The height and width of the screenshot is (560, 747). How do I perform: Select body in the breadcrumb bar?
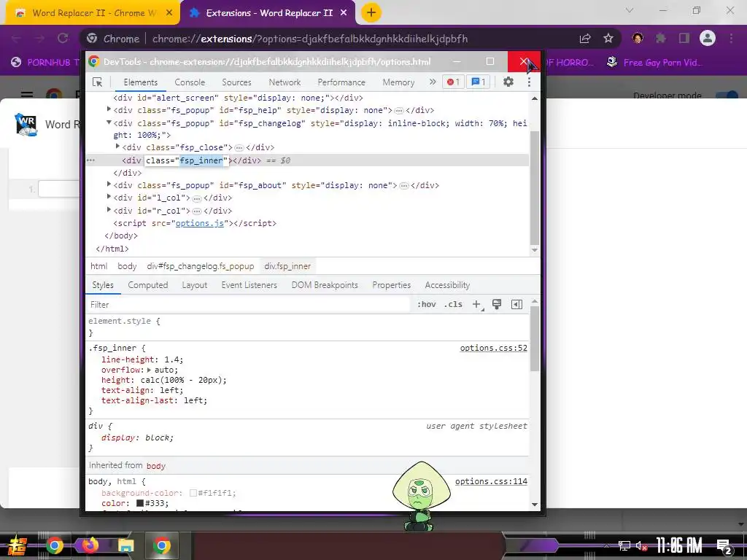[x=127, y=266]
